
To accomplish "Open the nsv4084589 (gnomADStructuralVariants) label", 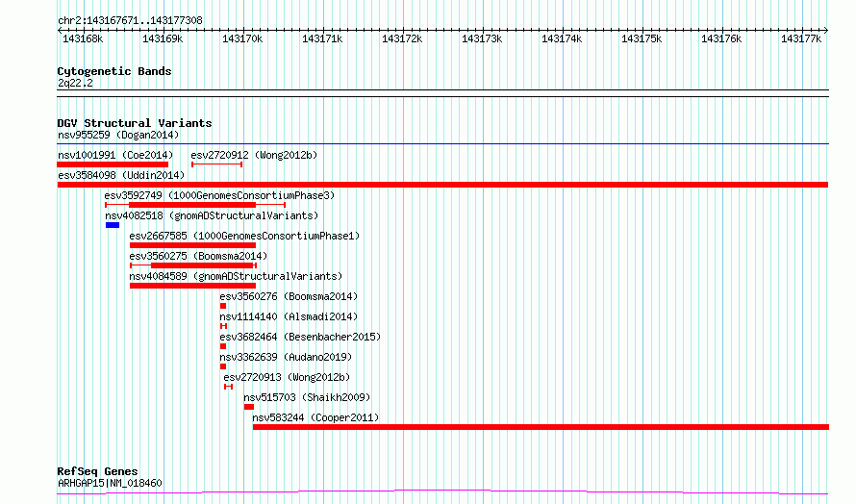I will [236, 276].
